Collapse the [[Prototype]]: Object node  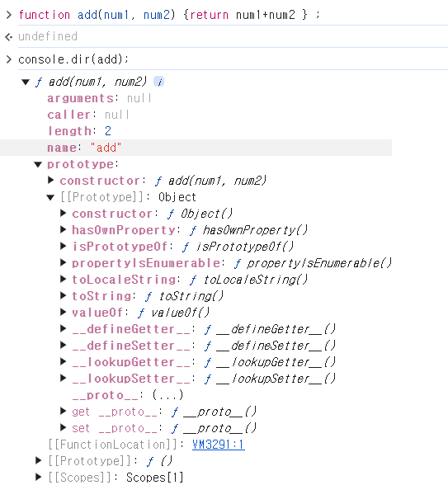(50, 197)
